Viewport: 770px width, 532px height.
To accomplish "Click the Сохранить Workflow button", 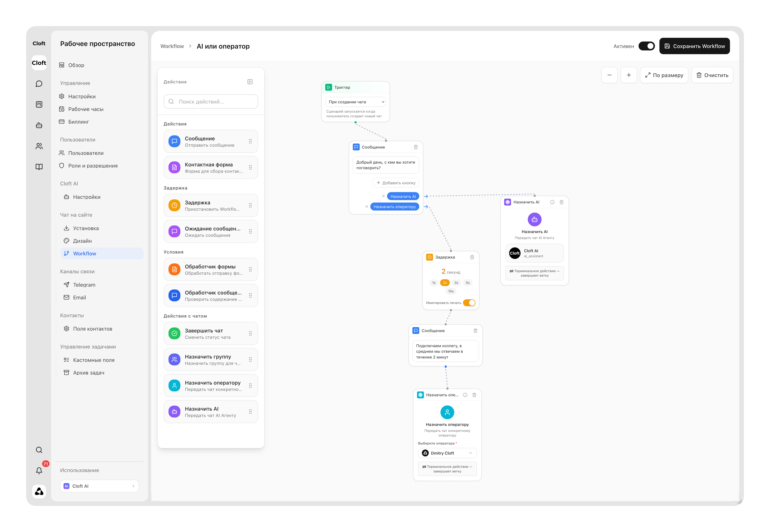I will point(694,46).
